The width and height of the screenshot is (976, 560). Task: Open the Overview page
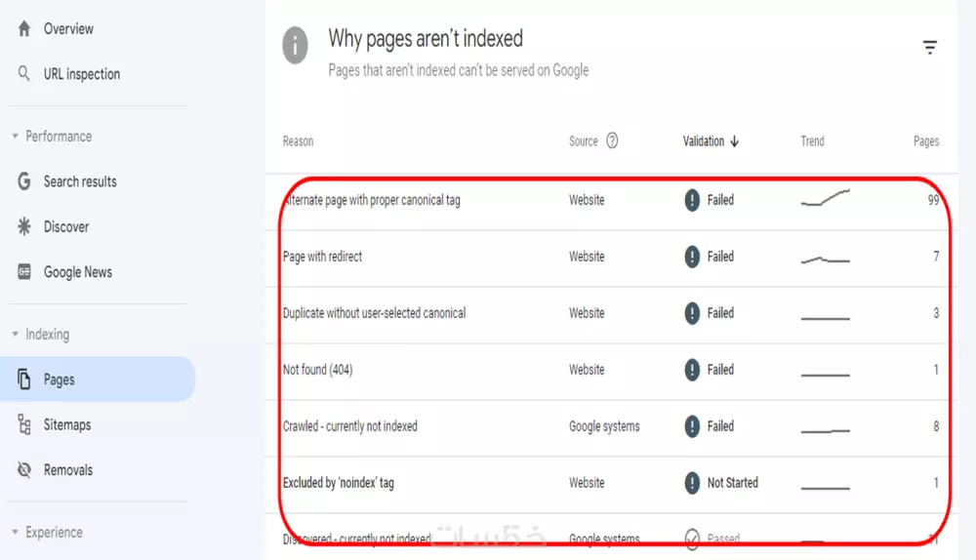(x=66, y=29)
